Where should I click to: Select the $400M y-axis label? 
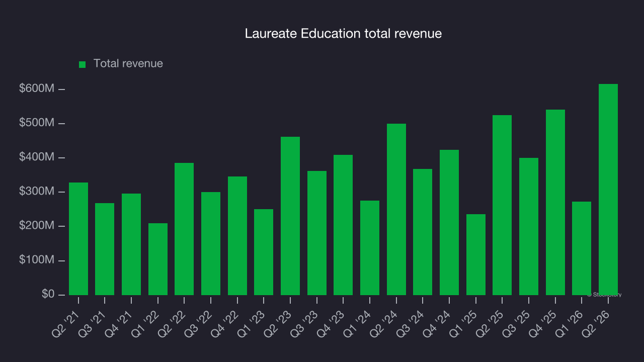(x=37, y=157)
